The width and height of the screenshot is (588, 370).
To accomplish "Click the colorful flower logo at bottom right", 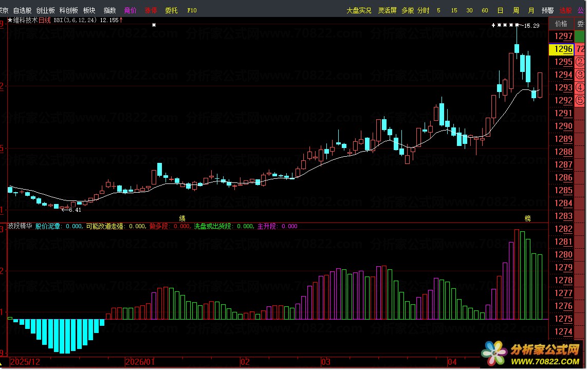I will coord(494,354).
